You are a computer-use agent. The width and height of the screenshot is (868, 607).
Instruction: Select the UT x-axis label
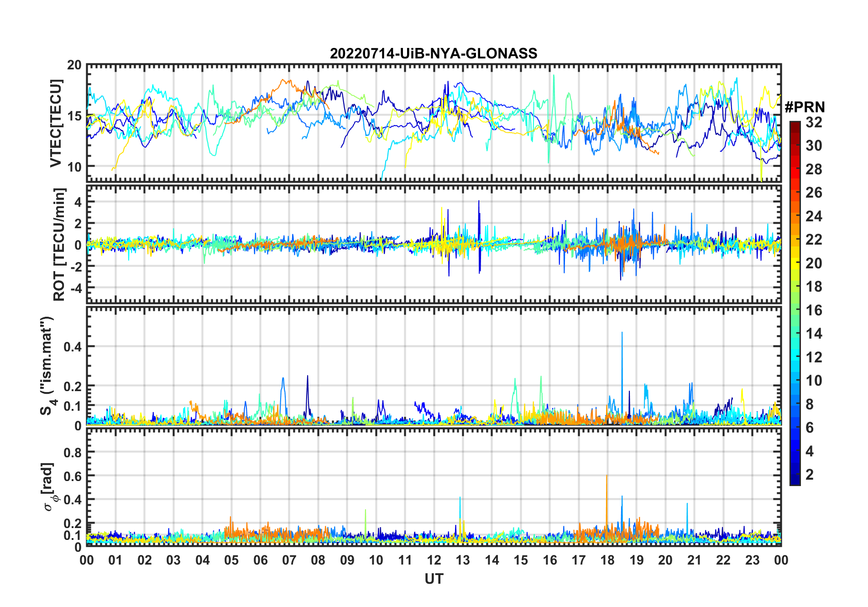click(434, 579)
